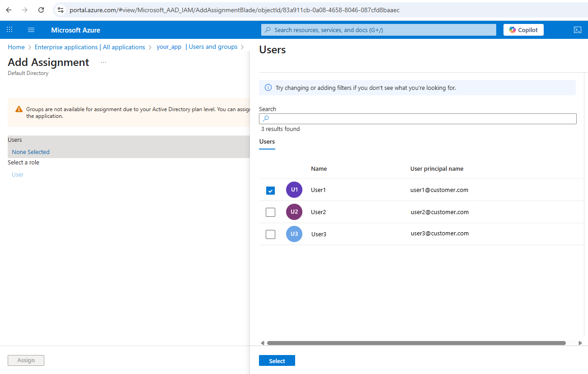Open the ellipsis menu beside Add Assignment

pyautogui.click(x=103, y=62)
